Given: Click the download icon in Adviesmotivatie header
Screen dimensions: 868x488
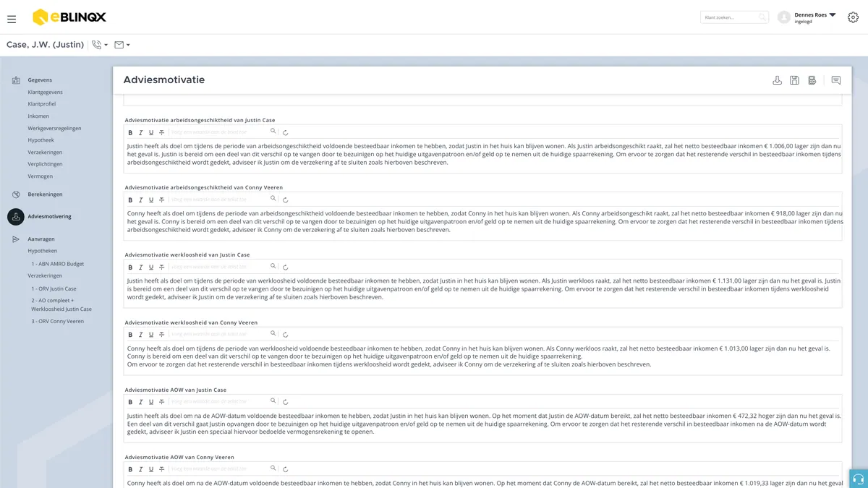Looking at the screenshot, I should [x=778, y=80].
